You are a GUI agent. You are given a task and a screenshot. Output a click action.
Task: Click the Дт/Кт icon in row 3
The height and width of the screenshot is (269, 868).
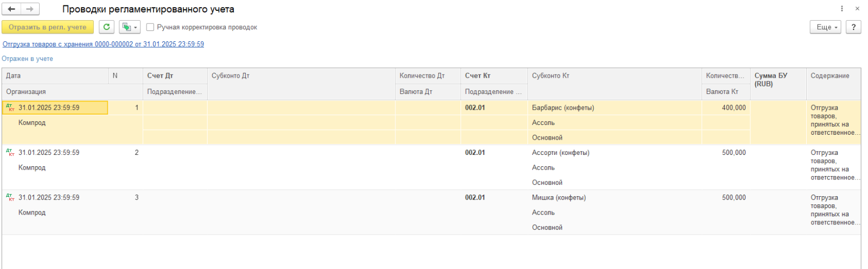(10, 197)
